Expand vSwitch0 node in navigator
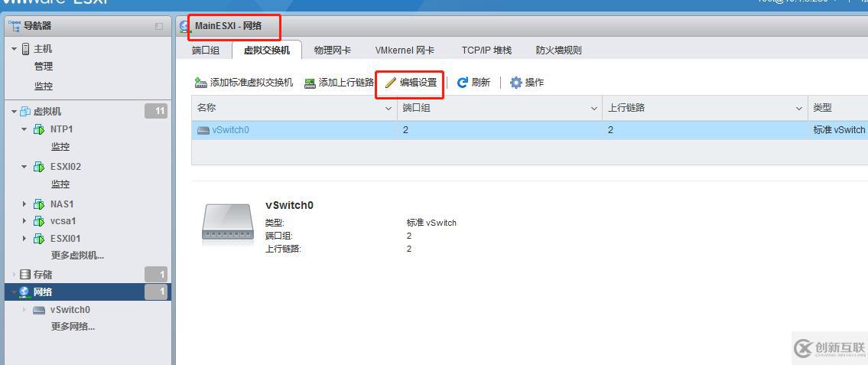 tap(24, 310)
